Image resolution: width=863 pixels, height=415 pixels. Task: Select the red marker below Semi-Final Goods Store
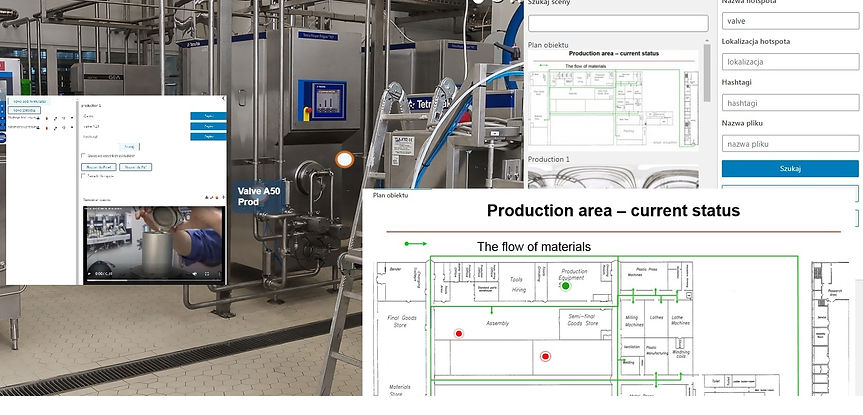545,356
